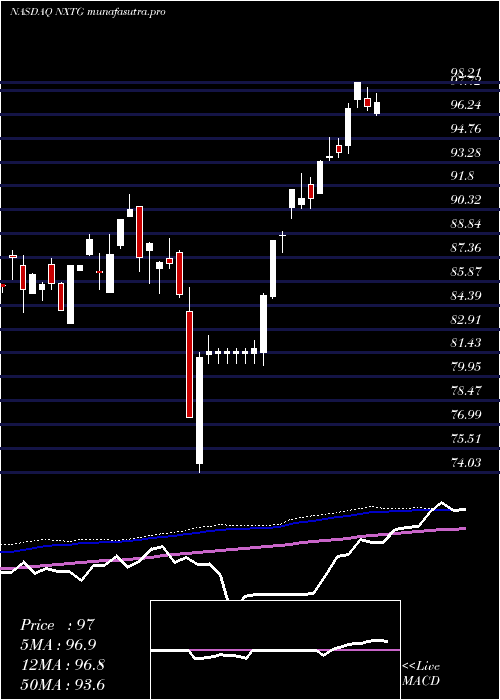Select the 90.32 price axis label

(x=466, y=200)
